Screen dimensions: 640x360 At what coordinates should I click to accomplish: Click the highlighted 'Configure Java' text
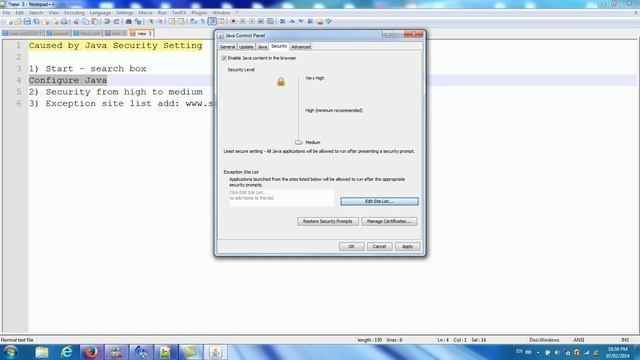(x=68, y=80)
